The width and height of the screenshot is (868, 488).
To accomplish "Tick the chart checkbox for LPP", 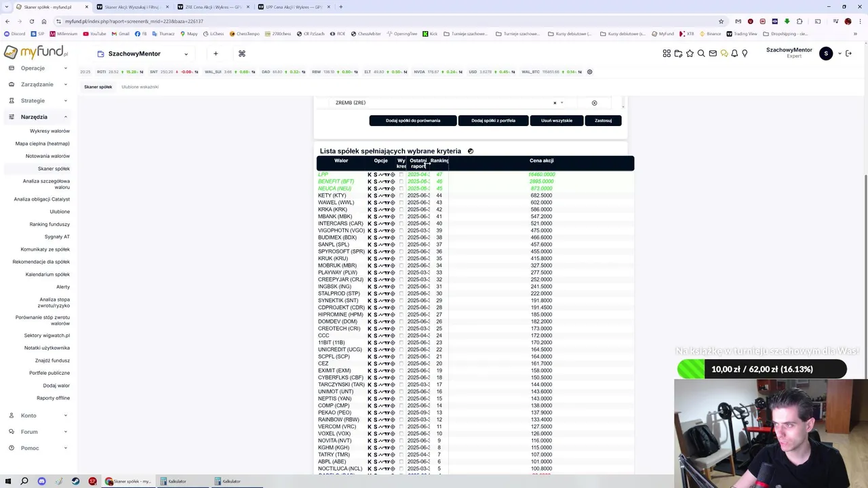I will 401,175.
